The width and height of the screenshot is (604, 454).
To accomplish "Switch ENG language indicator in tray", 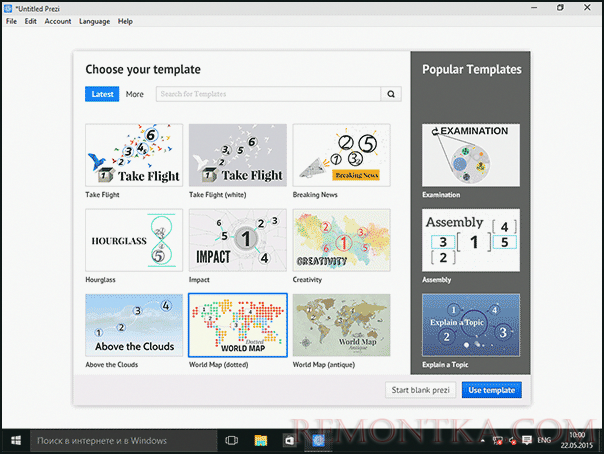I will pyautogui.click(x=544, y=440).
